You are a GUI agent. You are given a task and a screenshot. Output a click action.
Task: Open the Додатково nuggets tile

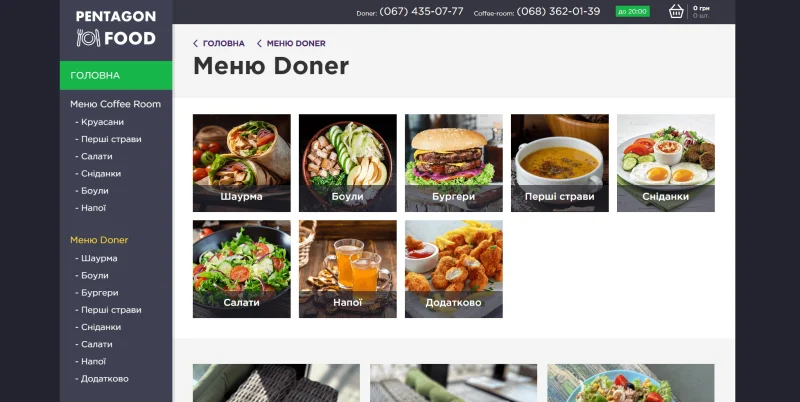pyautogui.click(x=454, y=269)
